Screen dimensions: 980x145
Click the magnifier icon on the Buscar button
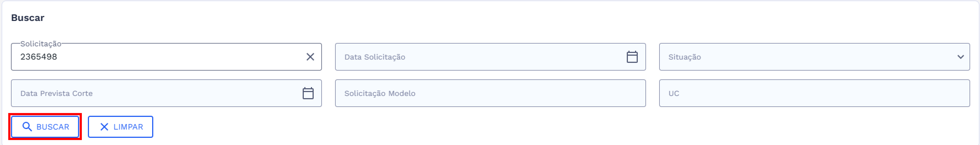27,127
